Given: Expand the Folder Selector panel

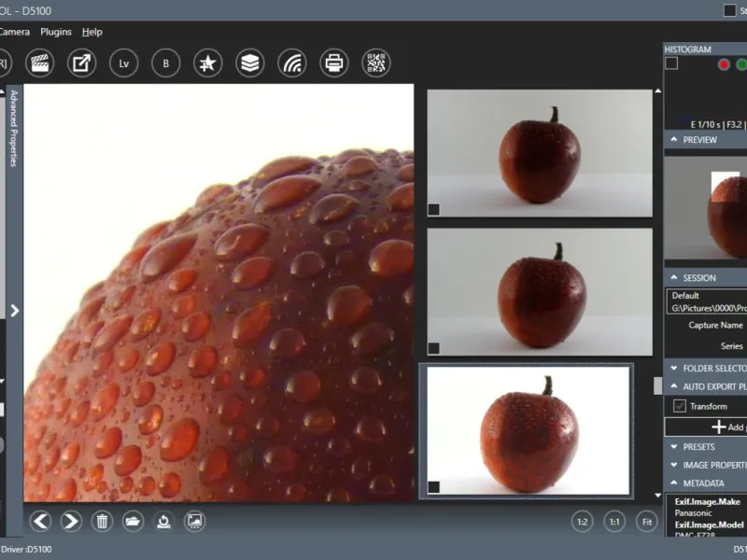Looking at the screenshot, I should 673,368.
